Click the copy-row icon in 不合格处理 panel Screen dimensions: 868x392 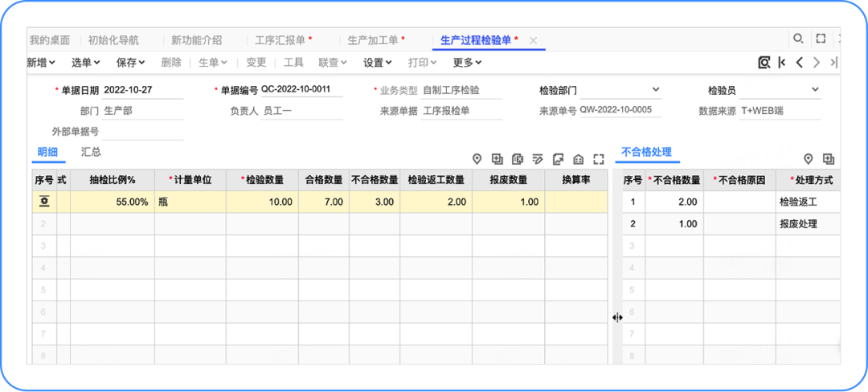point(829,159)
